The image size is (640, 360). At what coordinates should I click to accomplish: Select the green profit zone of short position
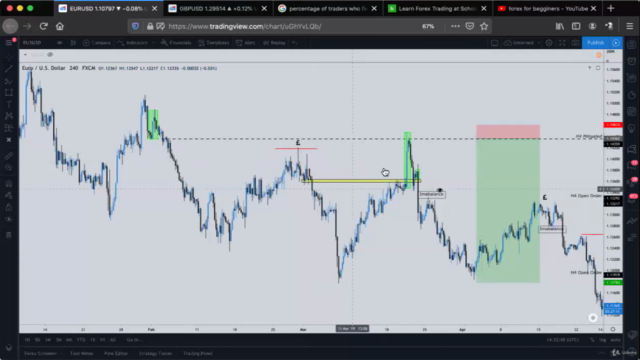(x=508, y=211)
